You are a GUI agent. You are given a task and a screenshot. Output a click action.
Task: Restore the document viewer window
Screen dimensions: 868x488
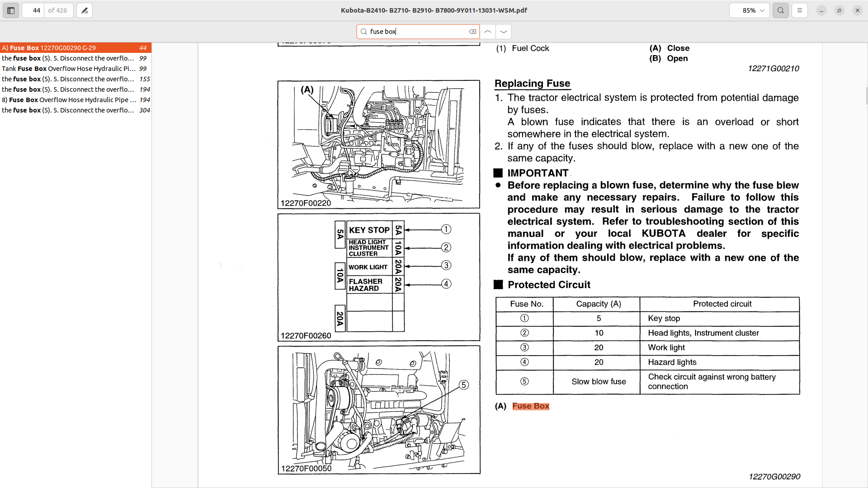(840, 10)
